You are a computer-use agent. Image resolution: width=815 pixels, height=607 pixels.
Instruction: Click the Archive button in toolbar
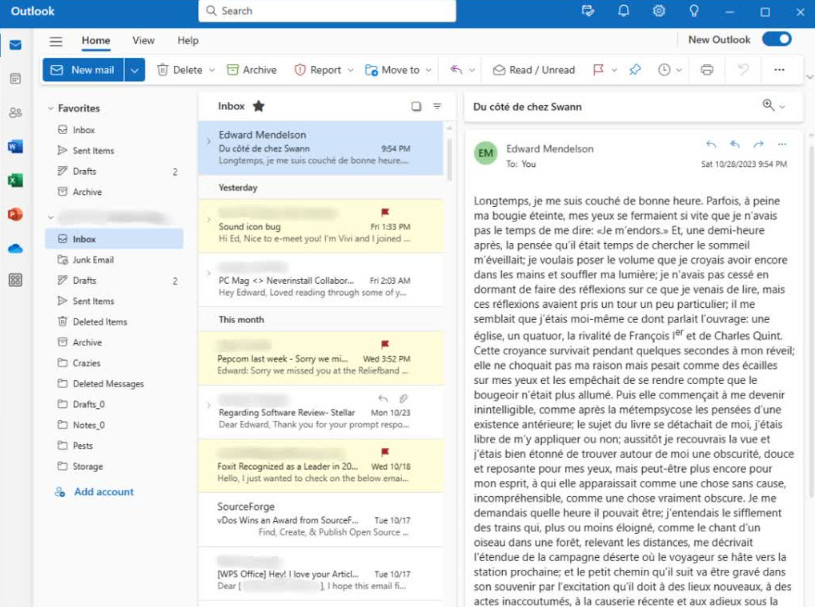[x=252, y=70]
